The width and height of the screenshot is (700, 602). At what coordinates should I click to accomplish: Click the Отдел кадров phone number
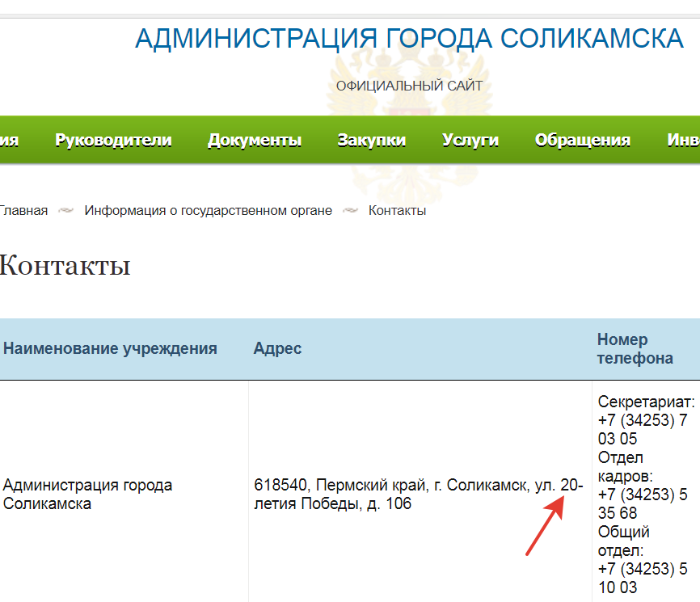(642, 503)
